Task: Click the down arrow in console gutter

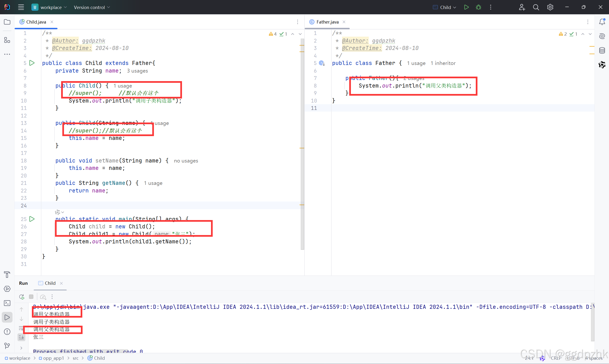Action: click(x=22, y=319)
